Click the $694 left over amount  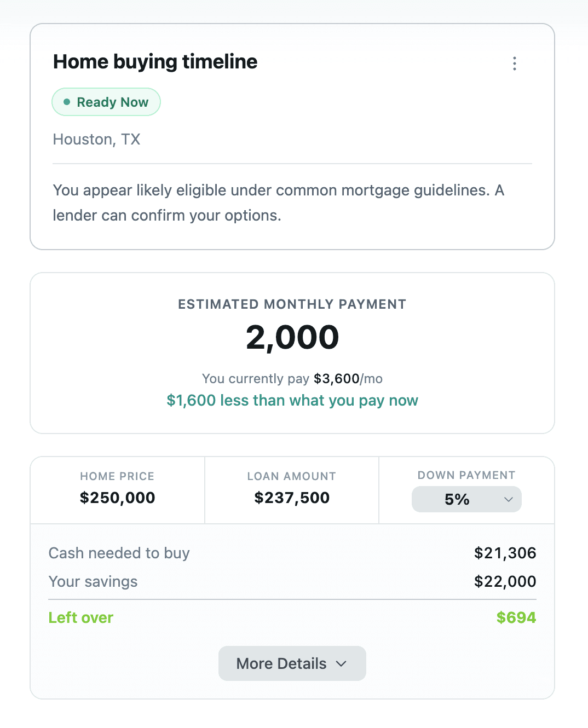[516, 617]
